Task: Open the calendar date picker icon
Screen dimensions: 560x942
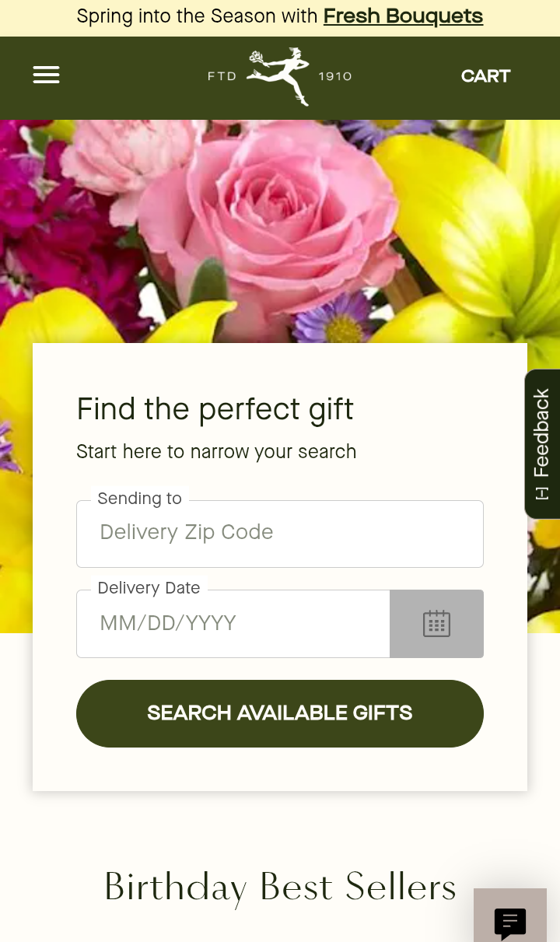Action: pos(436,624)
